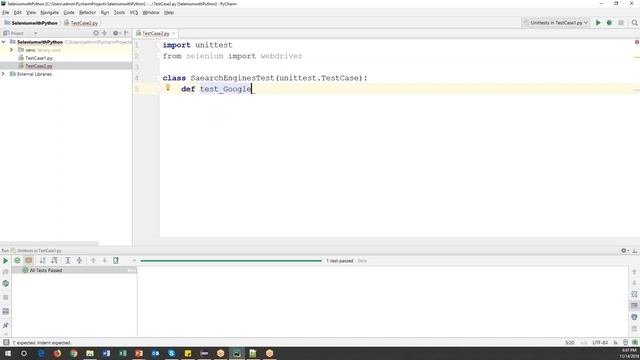Rerun tests with green play icon in Run panel
640x360 pixels.
5,260
